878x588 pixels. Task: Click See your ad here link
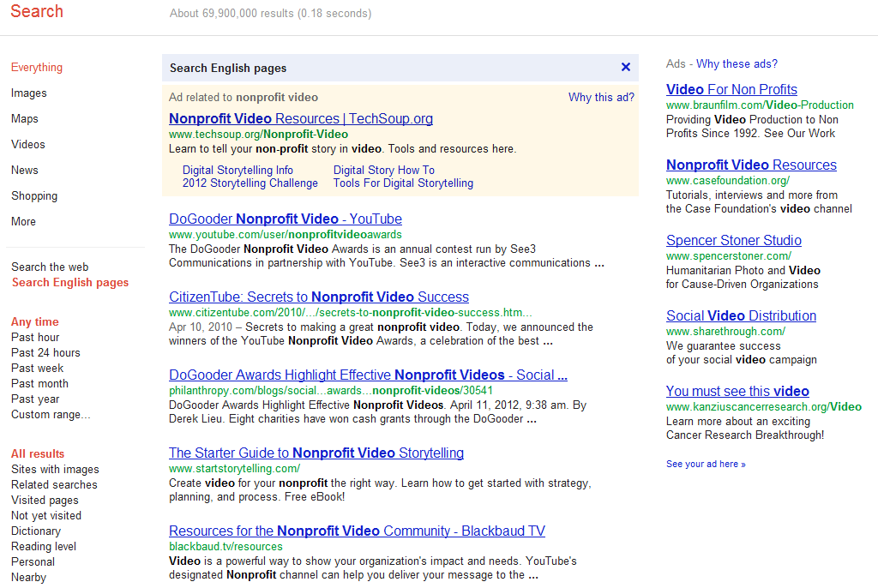tap(705, 462)
